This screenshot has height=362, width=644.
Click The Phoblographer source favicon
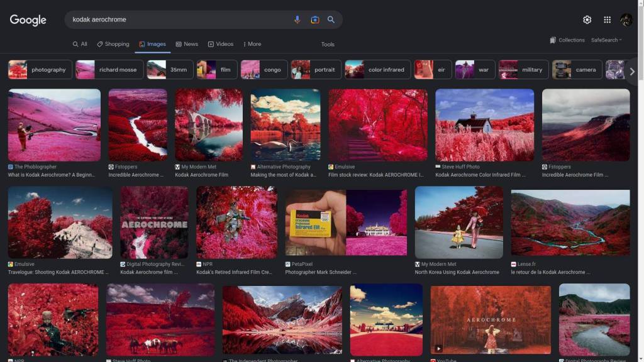pyautogui.click(x=10, y=167)
